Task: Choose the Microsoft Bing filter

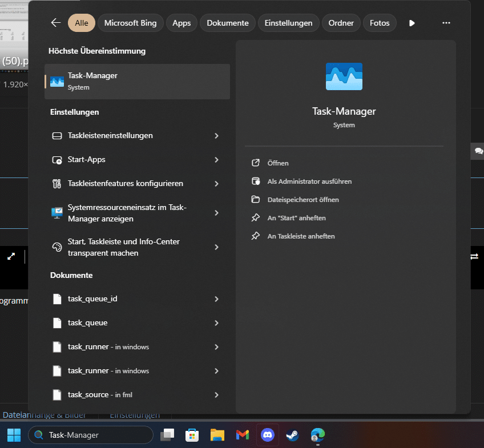Action: tap(130, 23)
